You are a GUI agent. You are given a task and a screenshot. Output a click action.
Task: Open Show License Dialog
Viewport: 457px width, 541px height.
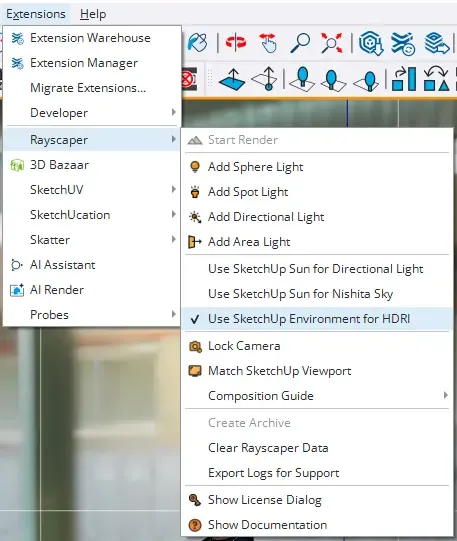[317, 500]
